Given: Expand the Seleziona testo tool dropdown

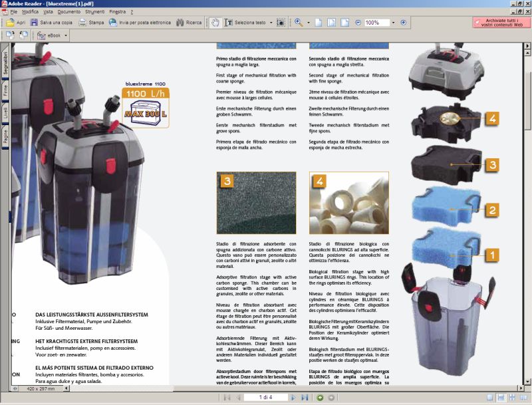Looking at the screenshot, I should [x=271, y=23].
